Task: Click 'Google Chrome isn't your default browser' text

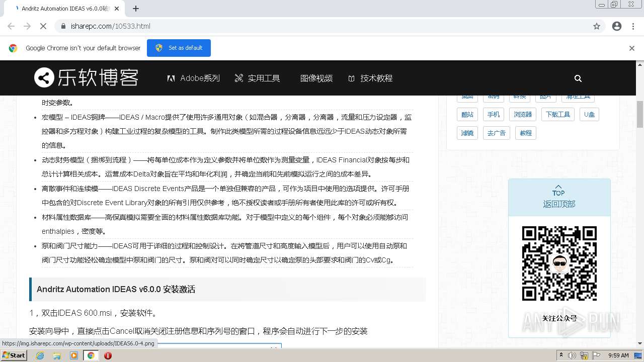Action: [x=83, y=48]
